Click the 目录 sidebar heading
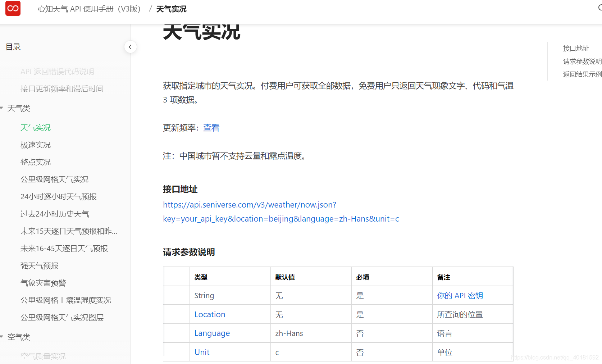This screenshot has height=364, width=602. [x=13, y=47]
